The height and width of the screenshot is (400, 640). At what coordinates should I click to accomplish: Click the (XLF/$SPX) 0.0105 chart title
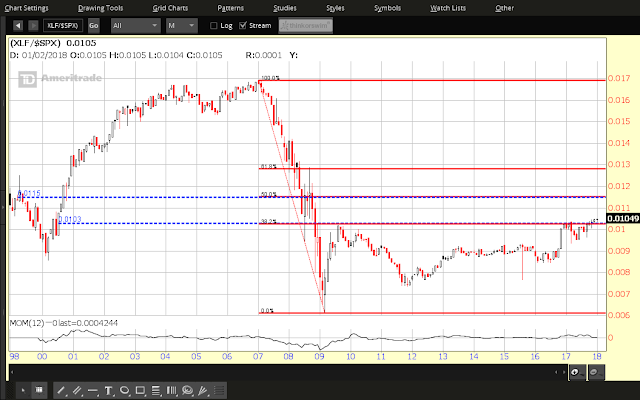(x=53, y=43)
